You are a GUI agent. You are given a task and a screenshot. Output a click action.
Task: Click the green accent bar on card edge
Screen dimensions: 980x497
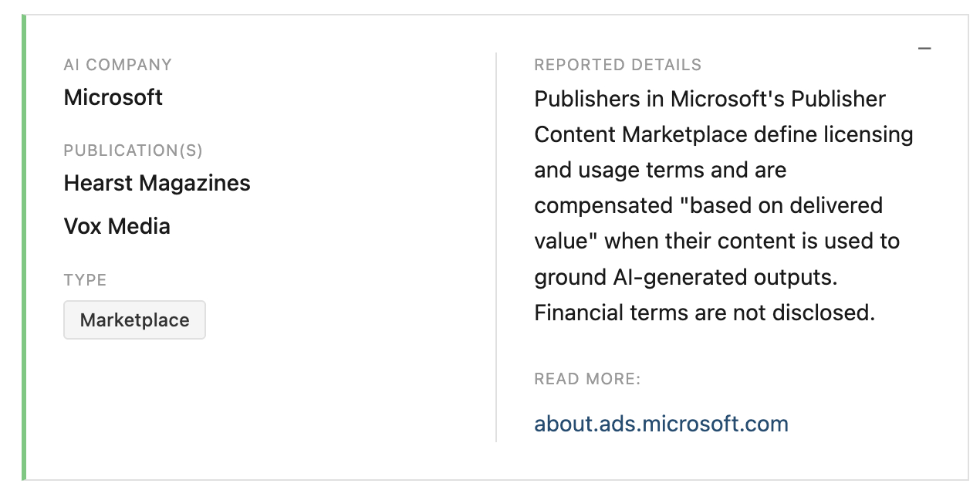tap(24, 247)
